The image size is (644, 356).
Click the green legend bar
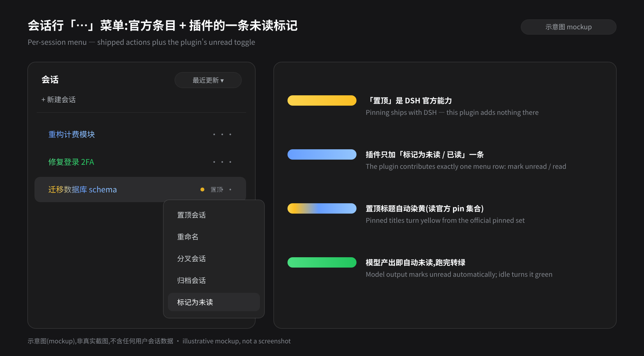click(322, 262)
